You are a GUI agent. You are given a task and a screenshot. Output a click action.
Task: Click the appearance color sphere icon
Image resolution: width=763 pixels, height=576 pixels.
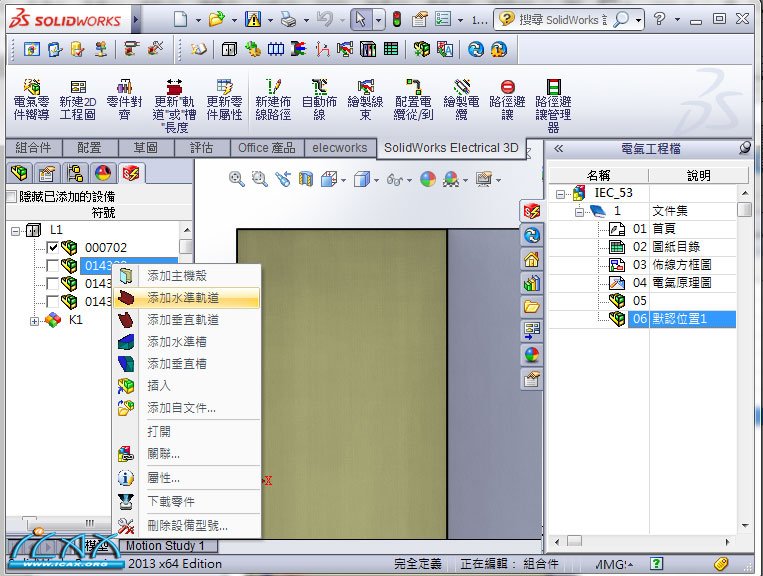tap(427, 179)
